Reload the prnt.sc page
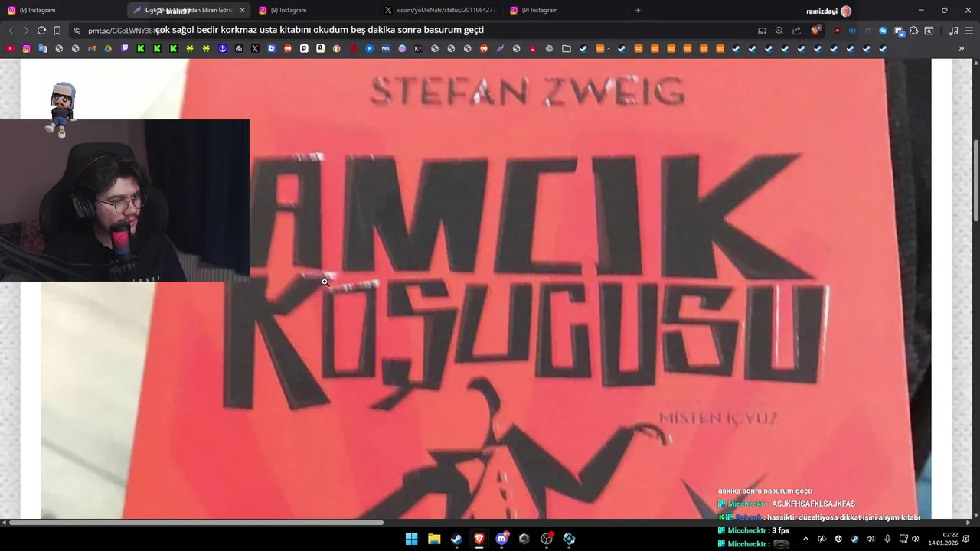Screen dimensions: 980x551 (x=41, y=31)
